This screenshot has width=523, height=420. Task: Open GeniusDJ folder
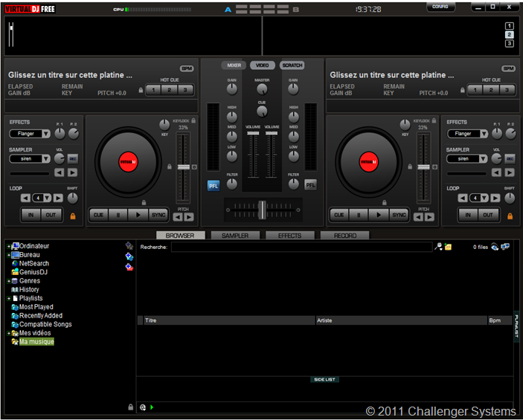(x=30, y=272)
